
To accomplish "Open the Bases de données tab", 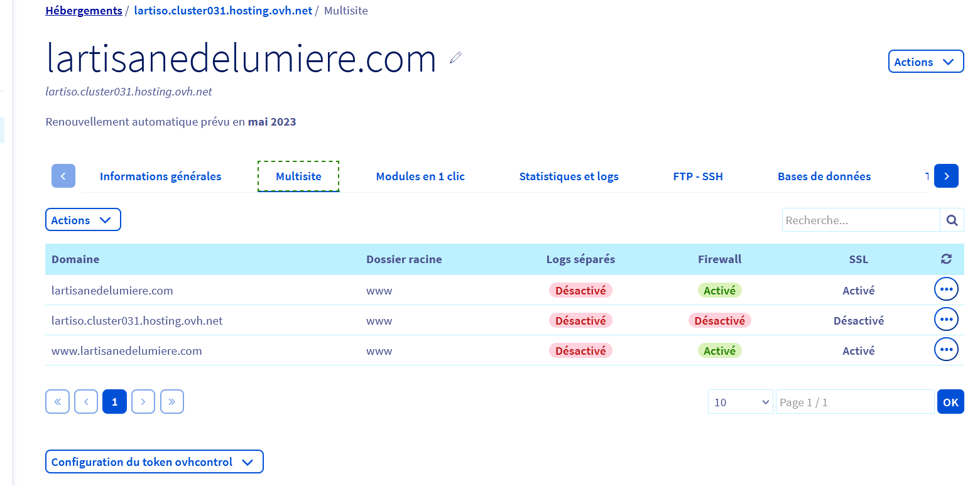I will pyautogui.click(x=824, y=176).
